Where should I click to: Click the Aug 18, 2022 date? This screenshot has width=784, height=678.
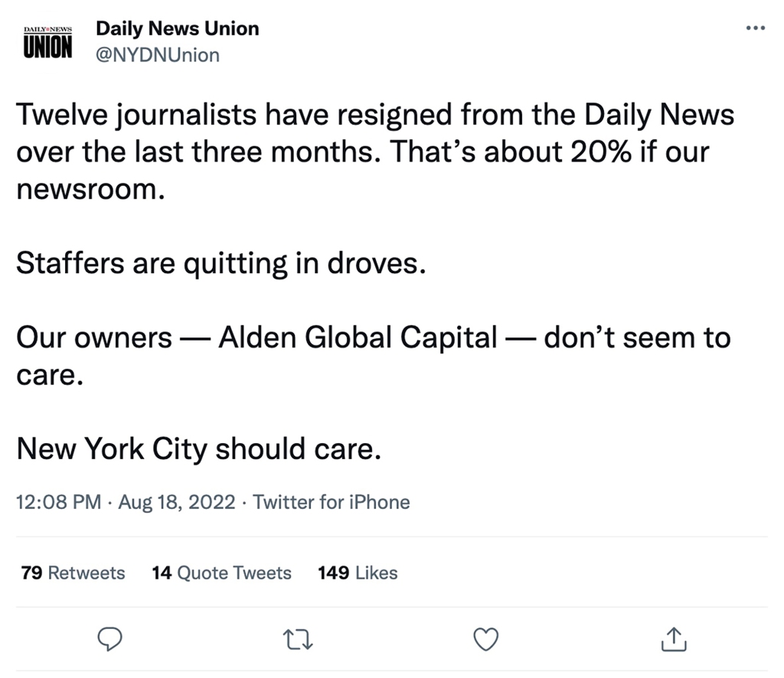[x=176, y=502]
